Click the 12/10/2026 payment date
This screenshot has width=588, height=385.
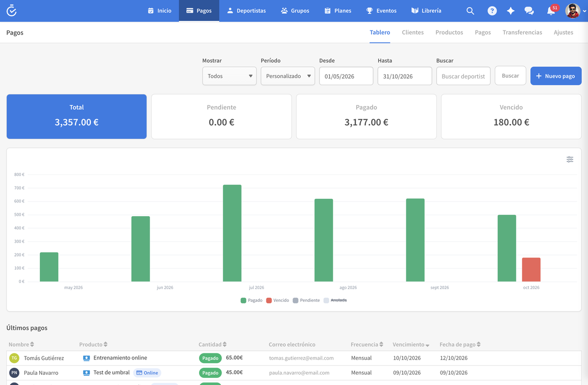pos(453,358)
